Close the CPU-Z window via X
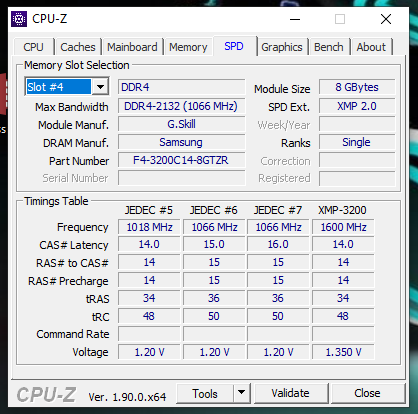The height and width of the screenshot is (414, 418). 386,19
